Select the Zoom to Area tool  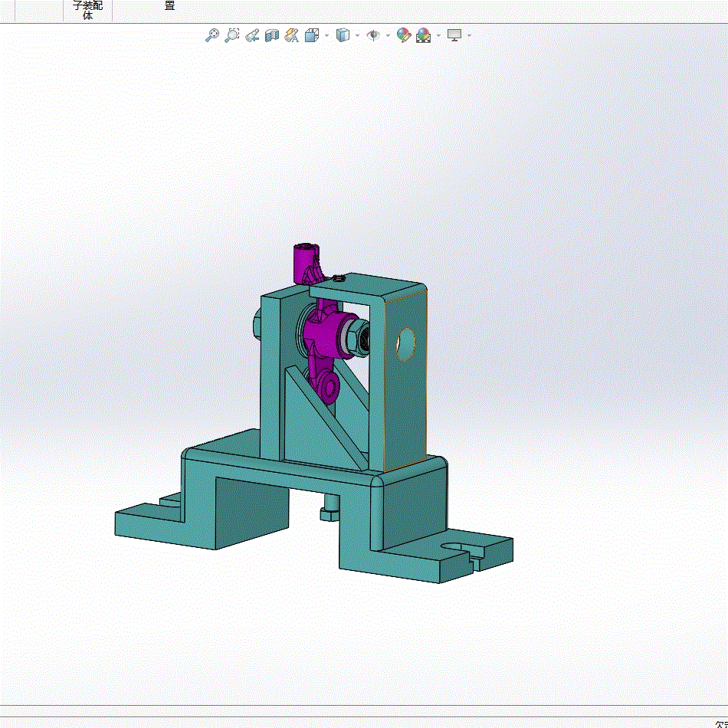[231, 35]
